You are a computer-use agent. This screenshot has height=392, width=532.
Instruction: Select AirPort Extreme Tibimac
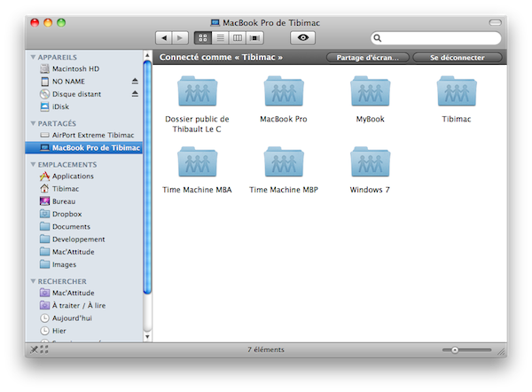coord(84,135)
